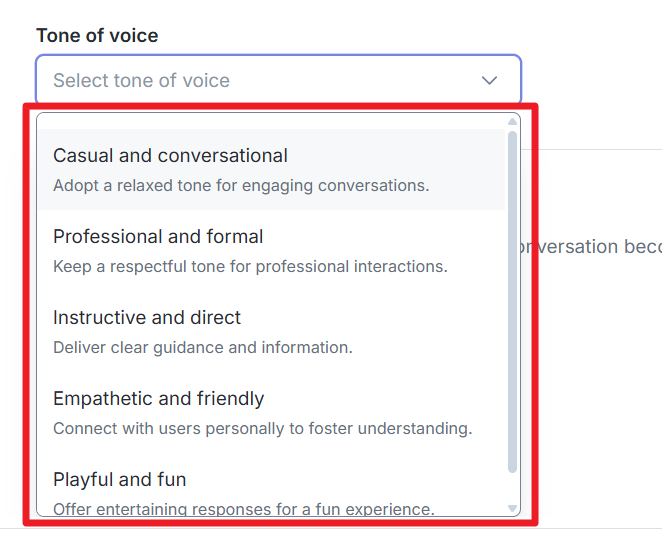Click the partially hidden 'conversation' text behind dropdown
Image resolution: width=662 pixels, height=533 pixels.
pos(590,246)
